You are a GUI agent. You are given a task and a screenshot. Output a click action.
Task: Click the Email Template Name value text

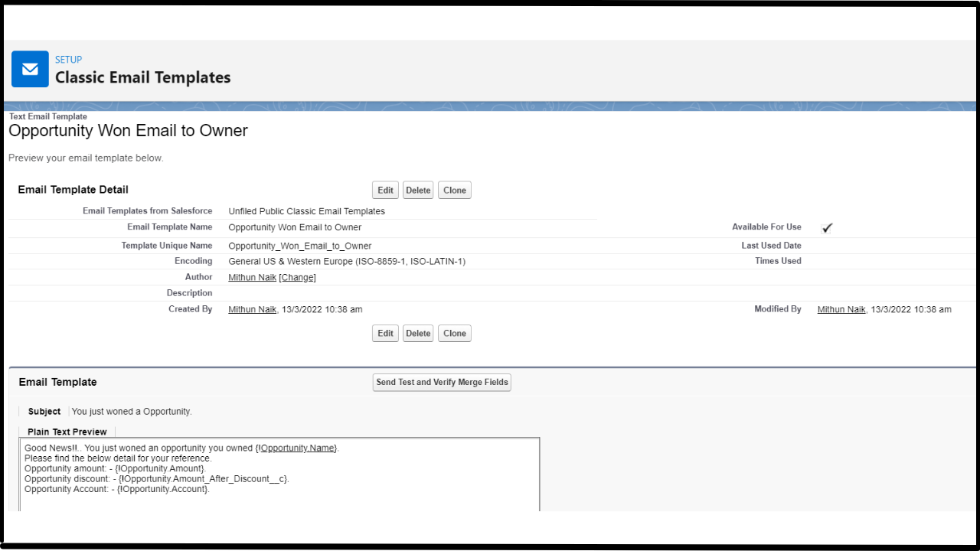click(295, 227)
